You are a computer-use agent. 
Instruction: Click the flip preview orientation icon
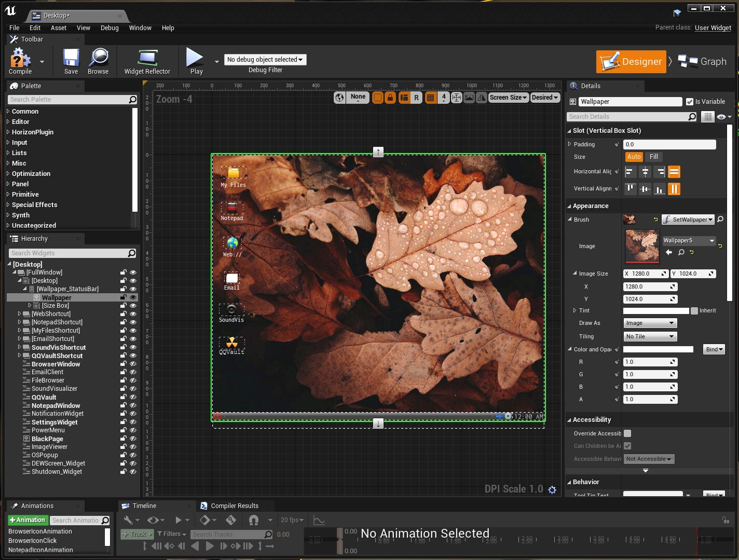click(482, 97)
